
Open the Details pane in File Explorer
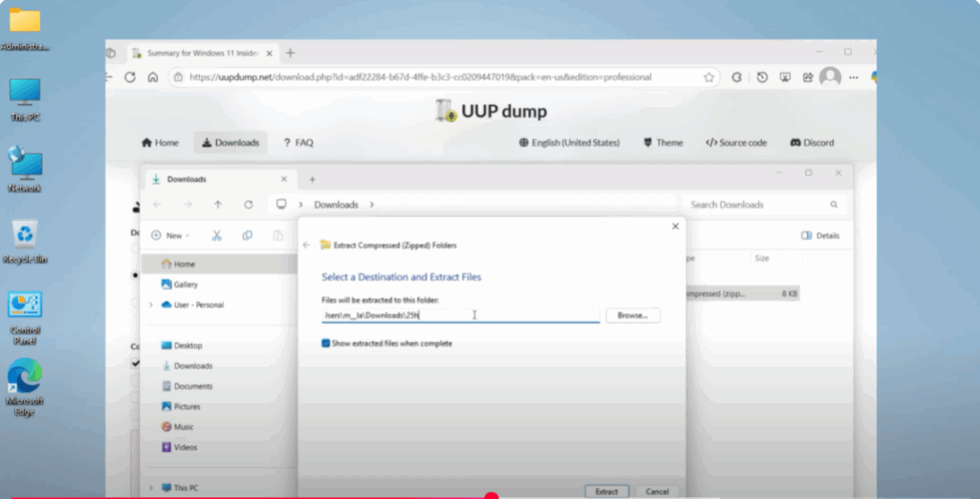(x=820, y=235)
